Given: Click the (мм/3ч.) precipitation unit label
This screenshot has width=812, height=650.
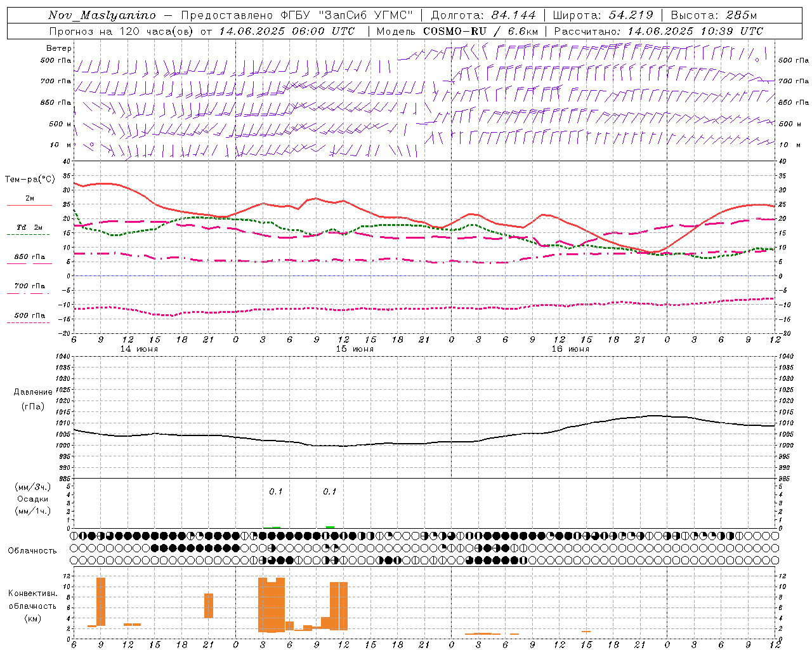Looking at the screenshot, I should tap(33, 487).
